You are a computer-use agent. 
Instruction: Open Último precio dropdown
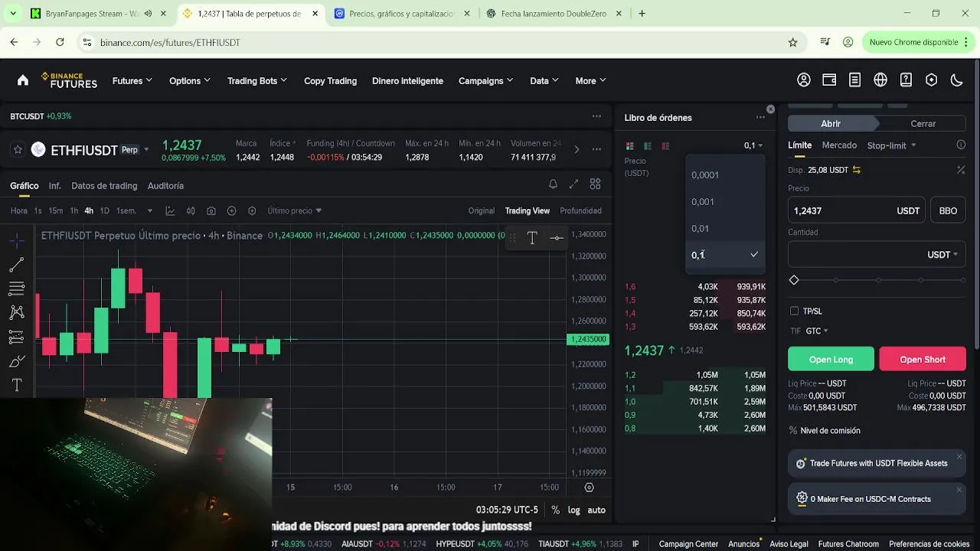tap(294, 210)
